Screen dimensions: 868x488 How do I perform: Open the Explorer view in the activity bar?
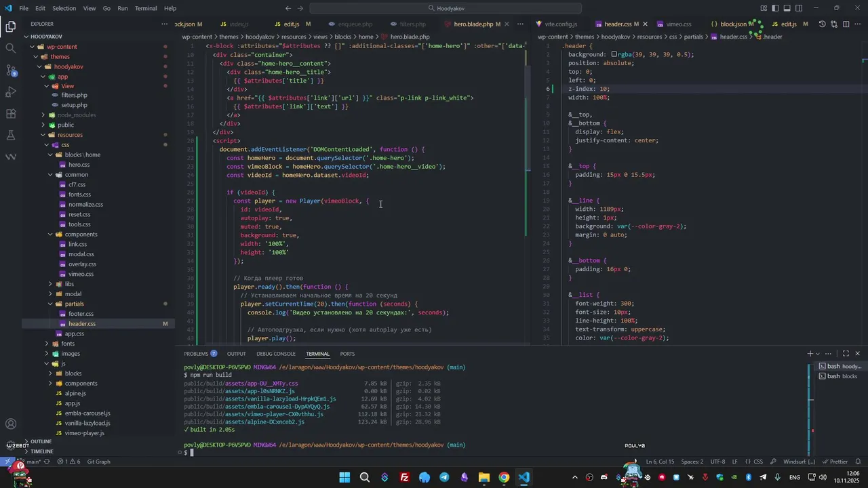click(11, 27)
